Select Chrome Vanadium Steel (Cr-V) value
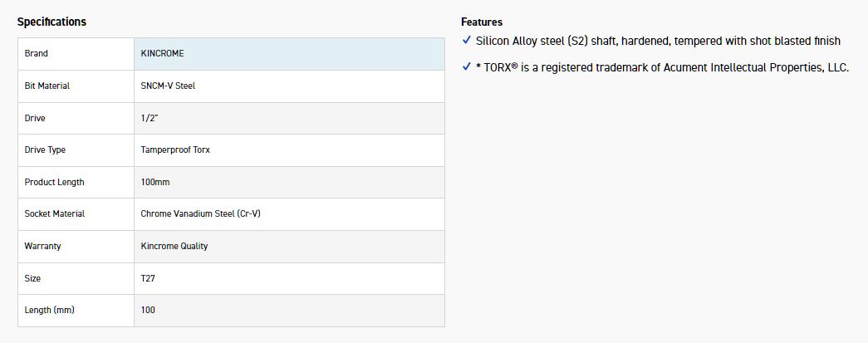The image size is (868, 343). pos(201,213)
